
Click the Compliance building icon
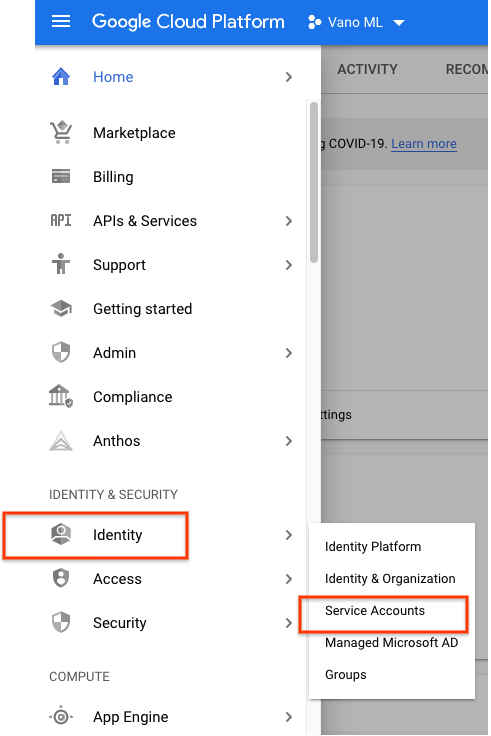tap(61, 396)
